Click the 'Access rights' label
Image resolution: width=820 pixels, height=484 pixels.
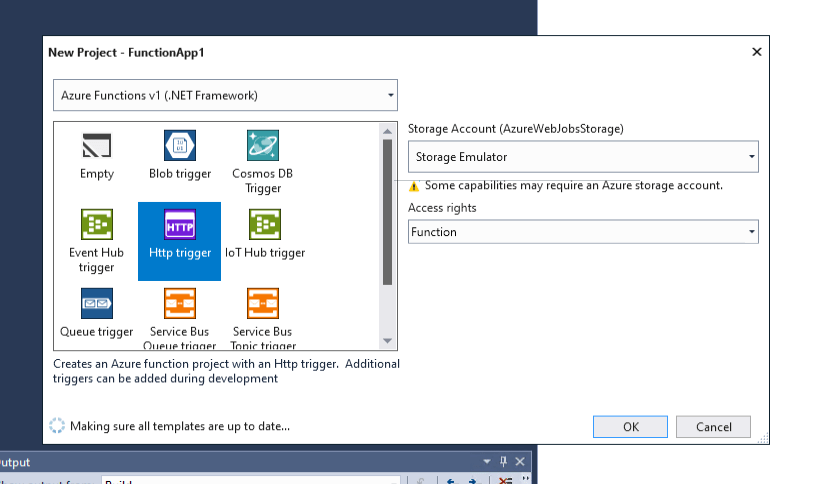point(442,208)
